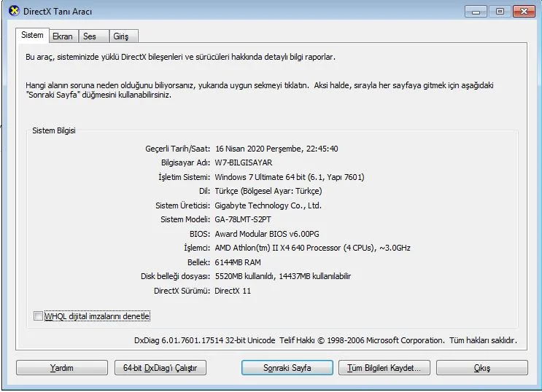Viewport: 542px width, 392px height.
Task: Click the 'Disk belleği dosyası:' label
Action: click(175, 276)
